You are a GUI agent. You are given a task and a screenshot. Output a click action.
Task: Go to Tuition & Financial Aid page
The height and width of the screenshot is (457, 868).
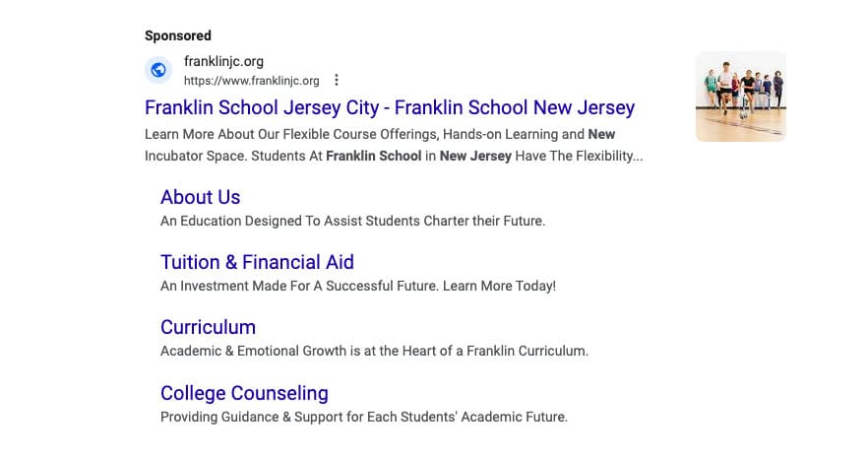[257, 262]
